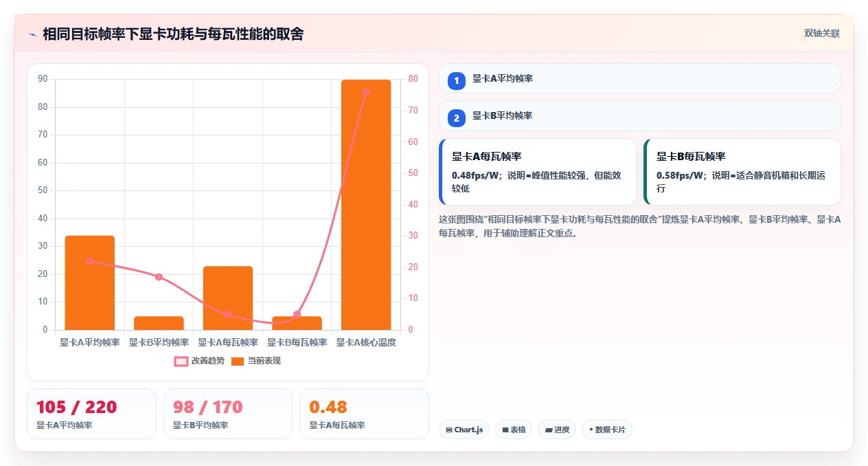Click the chart title 相同目标帧率下显卡功耗与每瓦性能的取舍

(x=173, y=34)
